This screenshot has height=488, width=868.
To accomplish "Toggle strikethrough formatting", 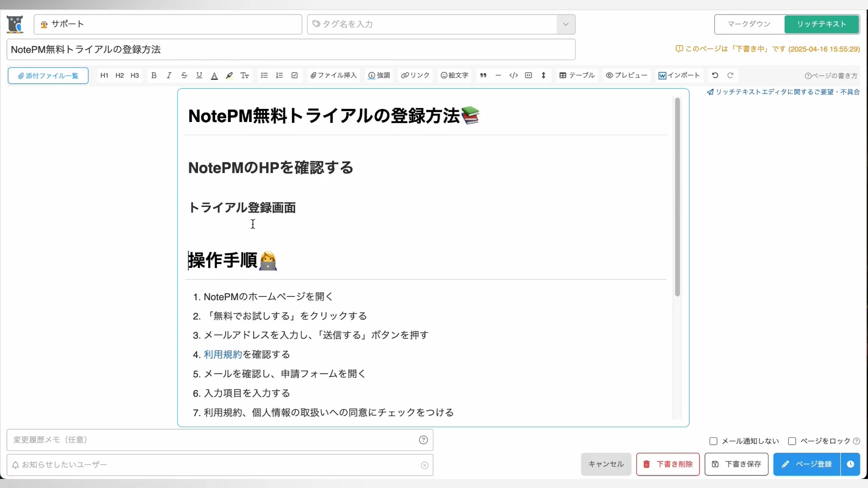I will click(x=184, y=75).
